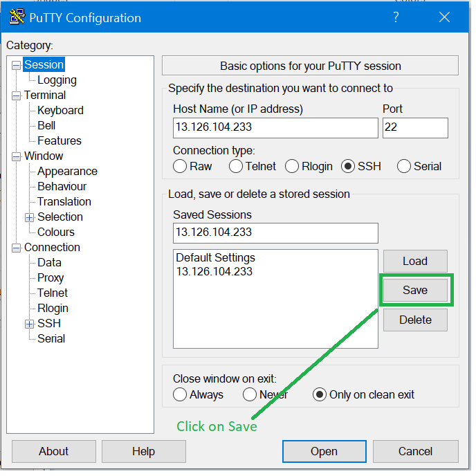Load the selected saved session
This screenshot has height=476, width=476.
415,262
